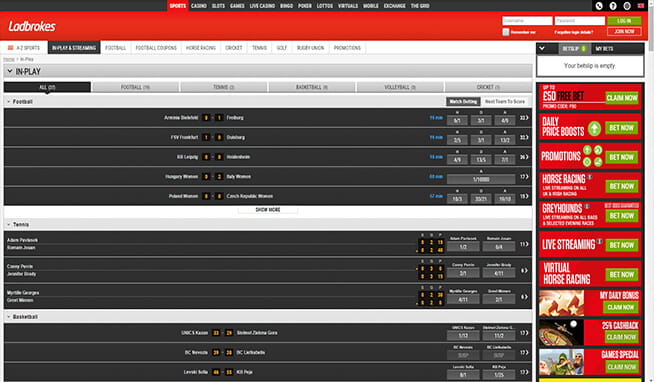Viewport: 654px width, 382px height.
Task: Open Rugby Union navigation tab
Action: point(310,48)
